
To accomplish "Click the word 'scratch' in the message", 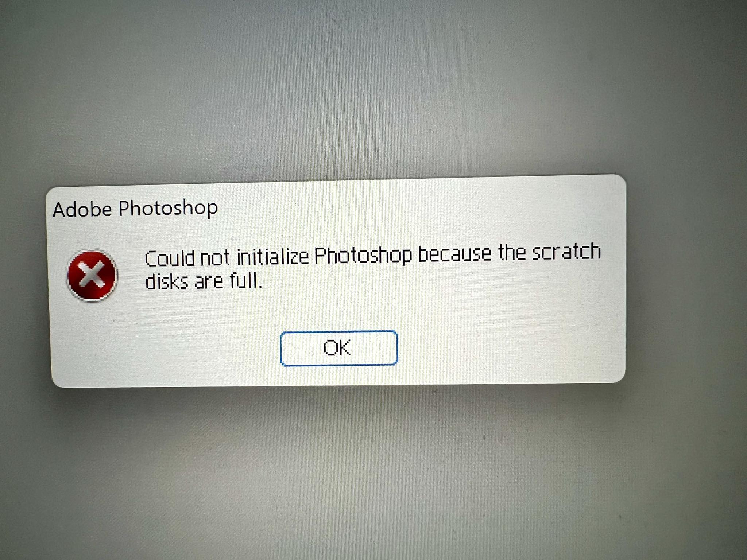I will pyautogui.click(x=566, y=252).
